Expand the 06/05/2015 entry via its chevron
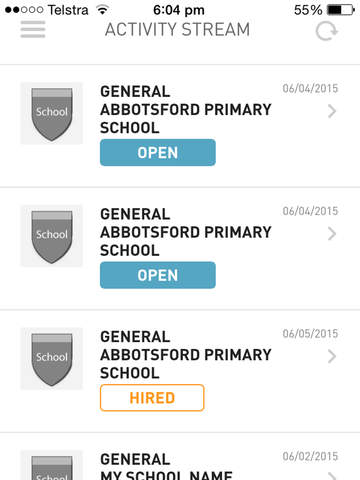This screenshot has height=480, width=360. (332, 357)
